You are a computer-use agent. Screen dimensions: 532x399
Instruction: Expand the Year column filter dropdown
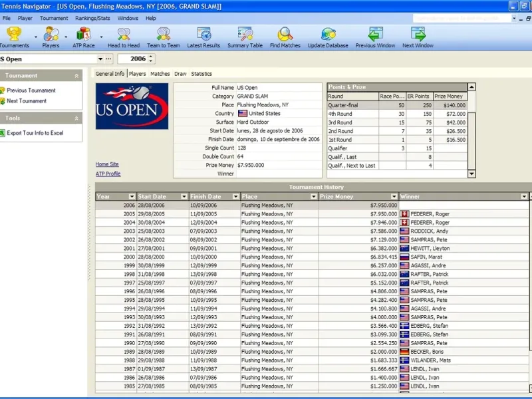point(130,197)
